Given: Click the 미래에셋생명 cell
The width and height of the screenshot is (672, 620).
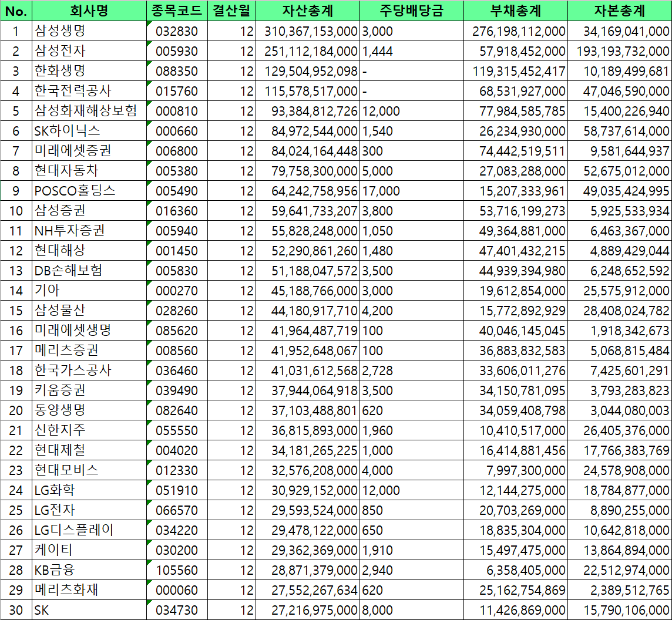Looking at the screenshot, I should pos(89,331).
